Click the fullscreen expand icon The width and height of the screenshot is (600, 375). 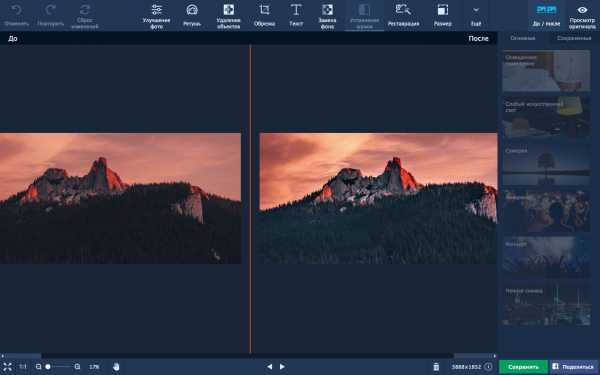[x=7, y=367]
